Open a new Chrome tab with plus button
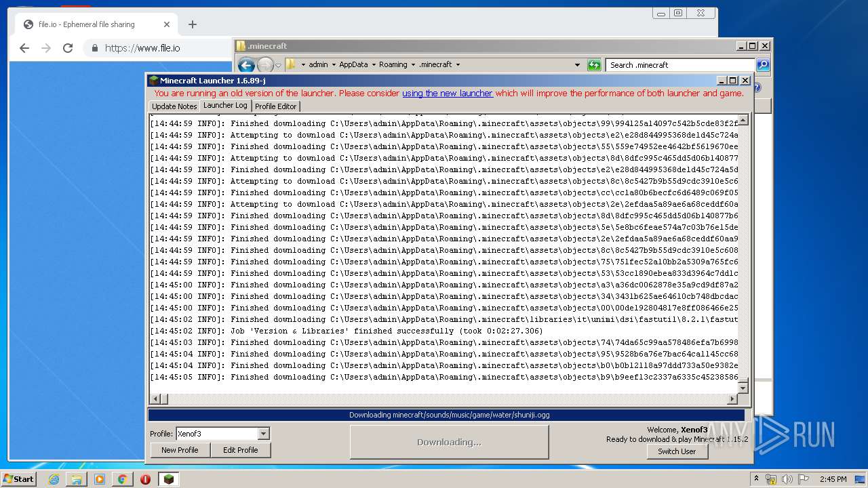Viewport: 868px width, 488px height. coord(193,24)
